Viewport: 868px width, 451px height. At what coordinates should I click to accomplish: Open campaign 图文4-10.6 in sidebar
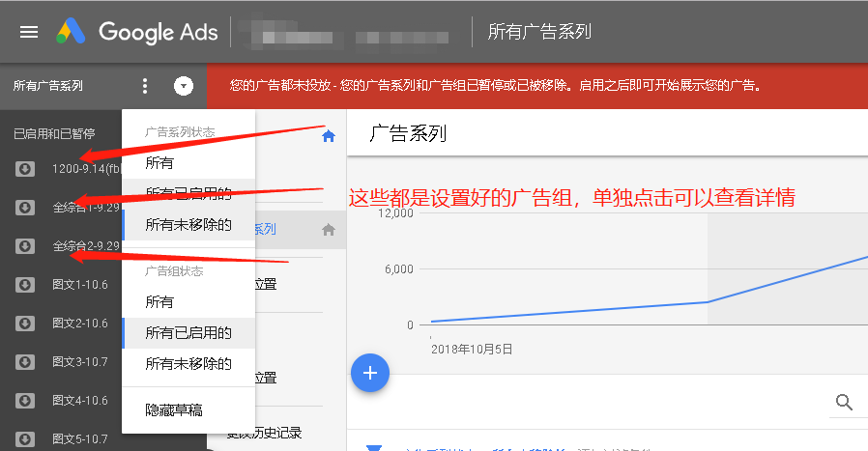pyautogui.click(x=79, y=400)
